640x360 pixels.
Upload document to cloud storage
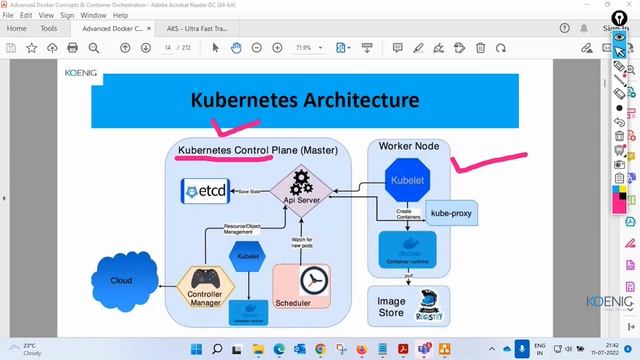click(52, 48)
